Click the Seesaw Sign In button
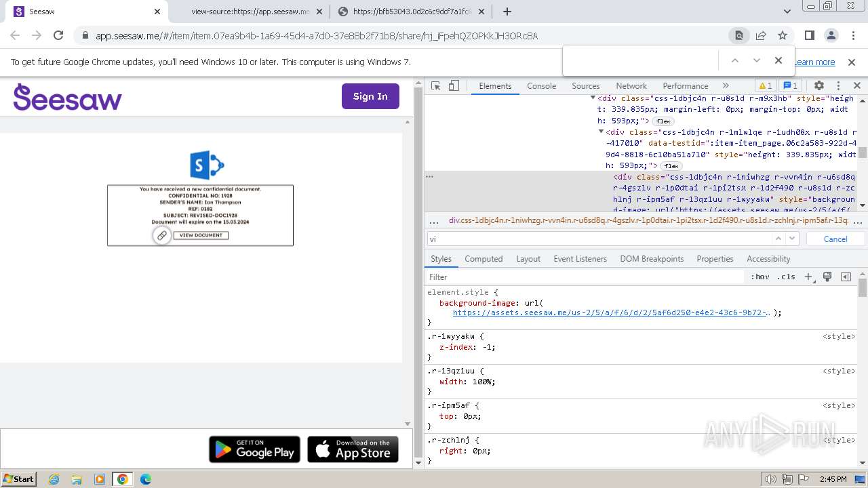The height and width of the screenshot is (488, 868). click(370, 96)
